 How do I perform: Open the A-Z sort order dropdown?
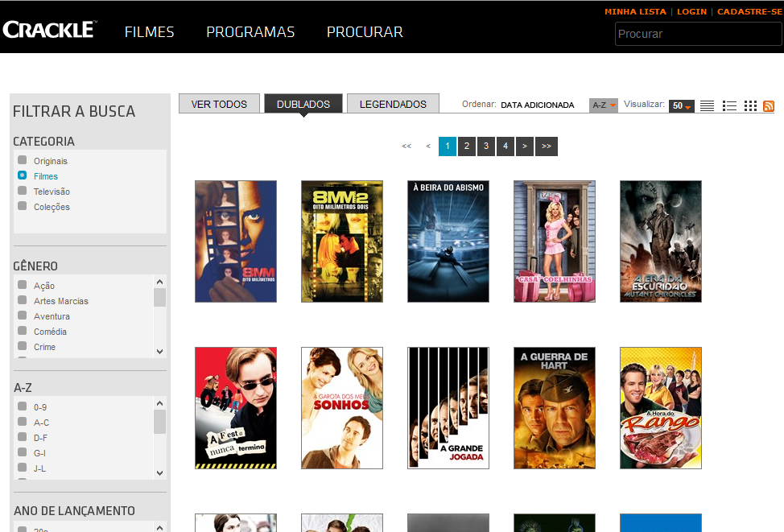604,105
